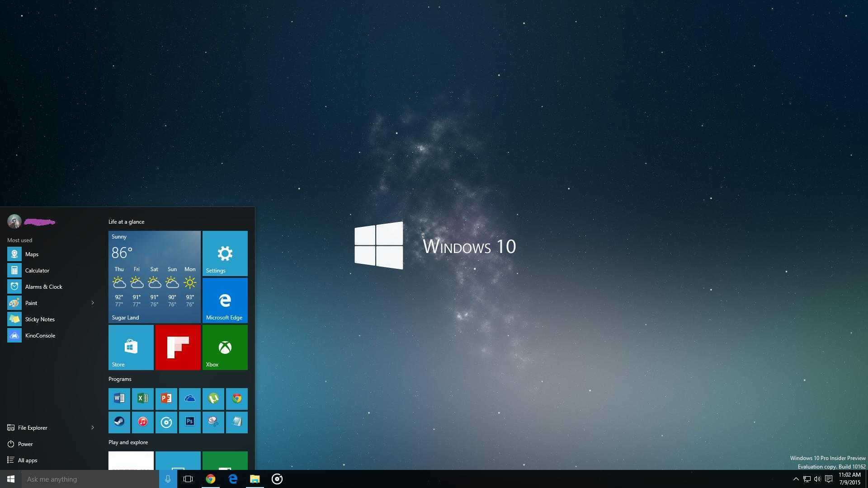Launch iTunes from the Programs tiles

pyautogui.click(x=143, y=422)
